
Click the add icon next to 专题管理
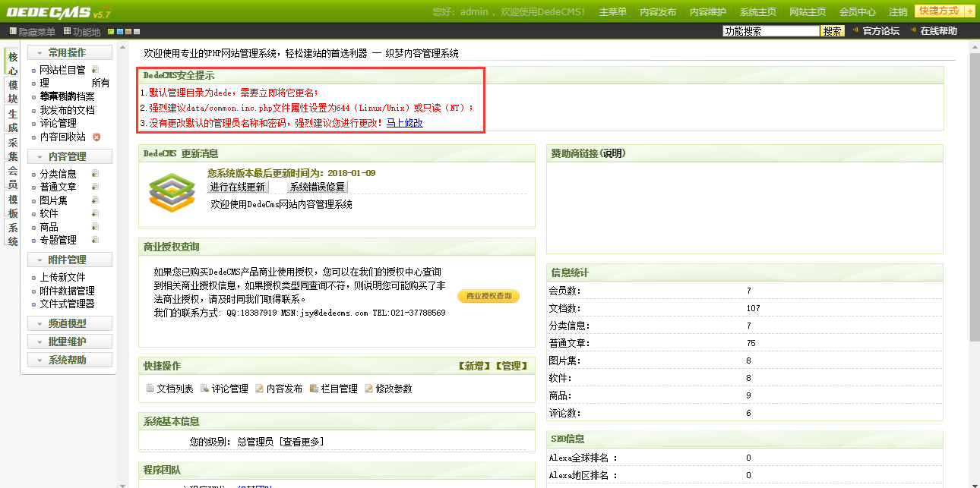[x=95, y=240]
